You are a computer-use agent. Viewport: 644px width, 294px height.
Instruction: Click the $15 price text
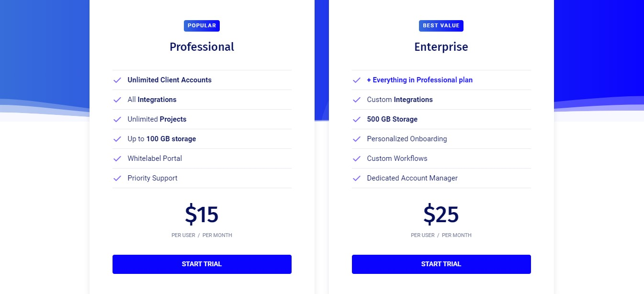(202, 215)
